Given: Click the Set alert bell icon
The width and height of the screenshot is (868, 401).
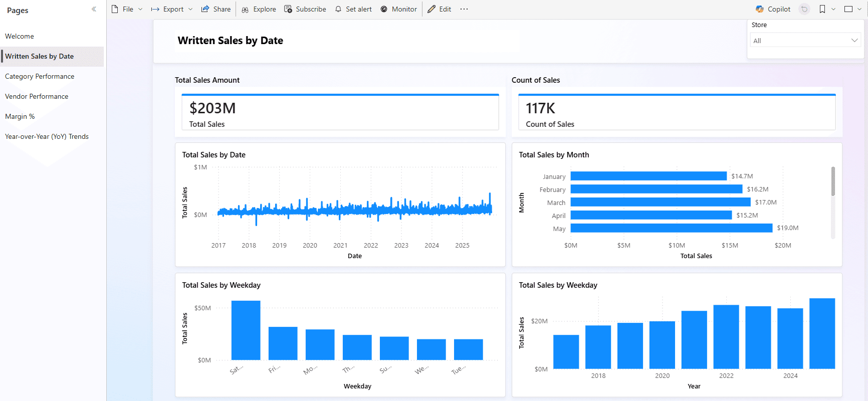Looking at the screenshot, I should pos(338,9).
